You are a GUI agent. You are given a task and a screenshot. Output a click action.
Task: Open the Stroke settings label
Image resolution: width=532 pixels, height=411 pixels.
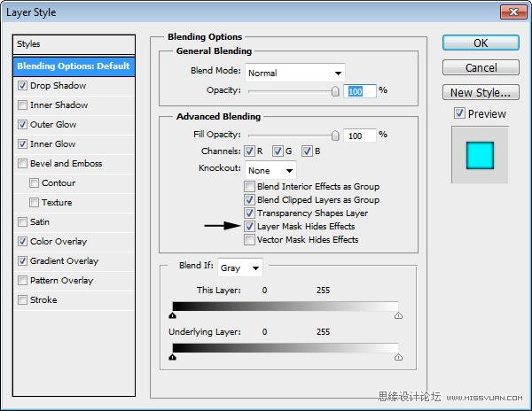pos(43,300)
